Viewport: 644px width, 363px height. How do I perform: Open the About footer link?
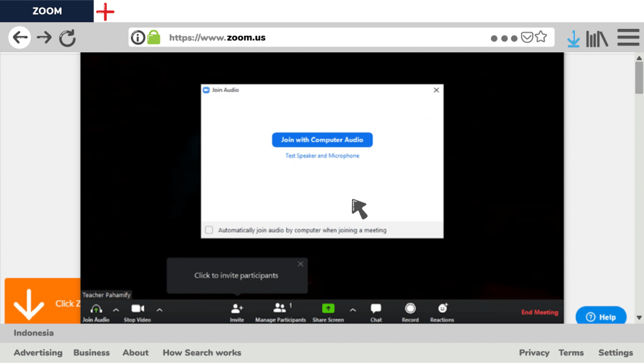pos(136,353)
